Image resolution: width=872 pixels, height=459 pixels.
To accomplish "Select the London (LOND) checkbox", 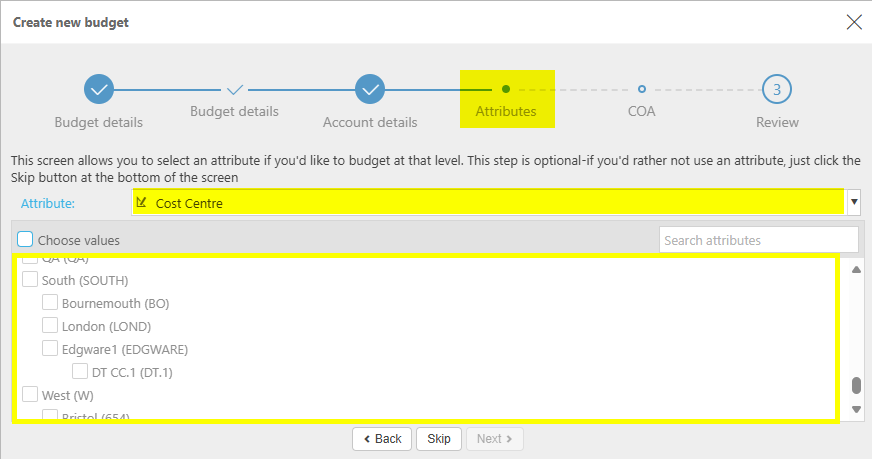I will (50, 326).
